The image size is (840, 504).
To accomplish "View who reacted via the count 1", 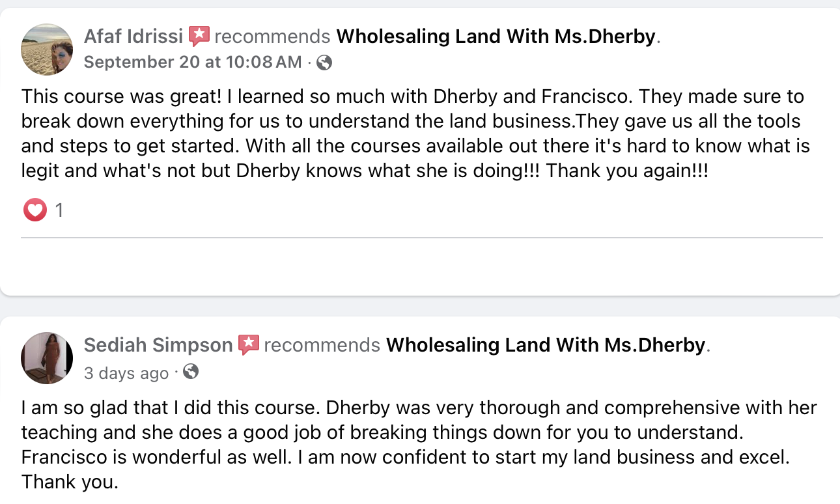I will click(59, 210).
